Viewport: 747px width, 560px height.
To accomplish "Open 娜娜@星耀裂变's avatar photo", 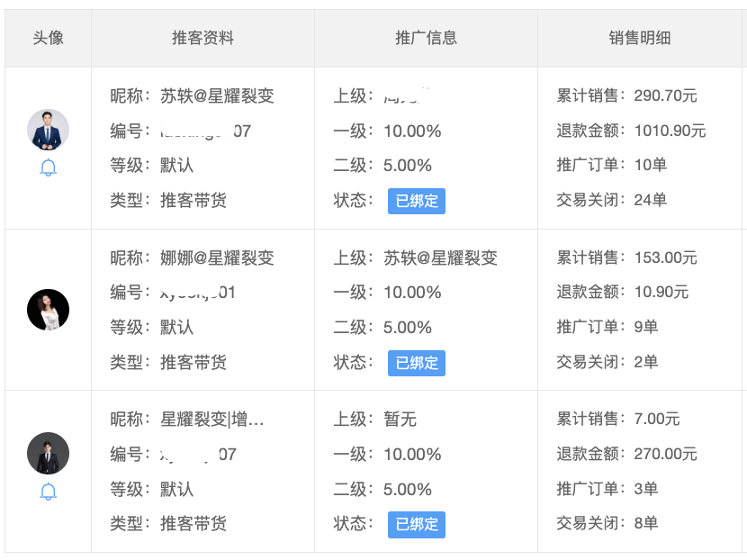I will 49,310.
